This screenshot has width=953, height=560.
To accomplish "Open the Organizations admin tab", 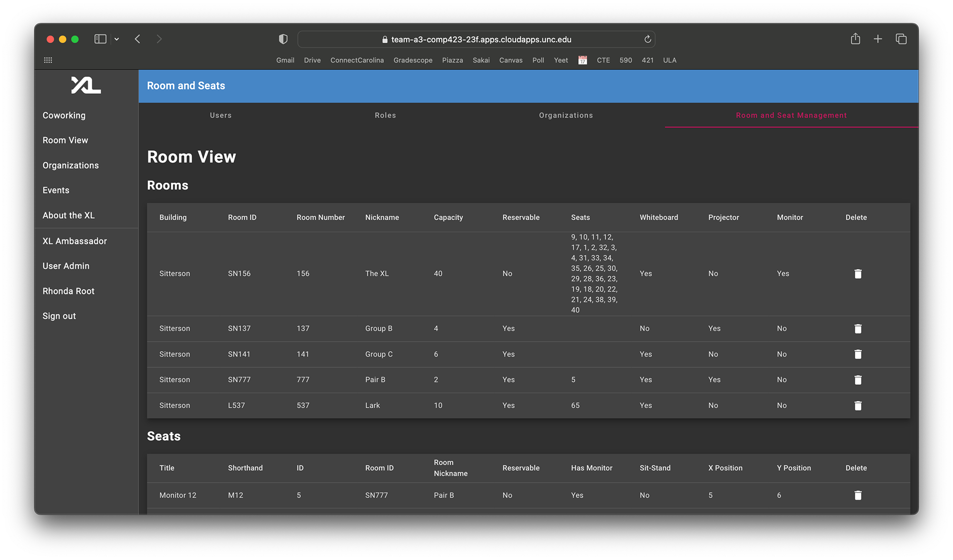I will point(566,115).
